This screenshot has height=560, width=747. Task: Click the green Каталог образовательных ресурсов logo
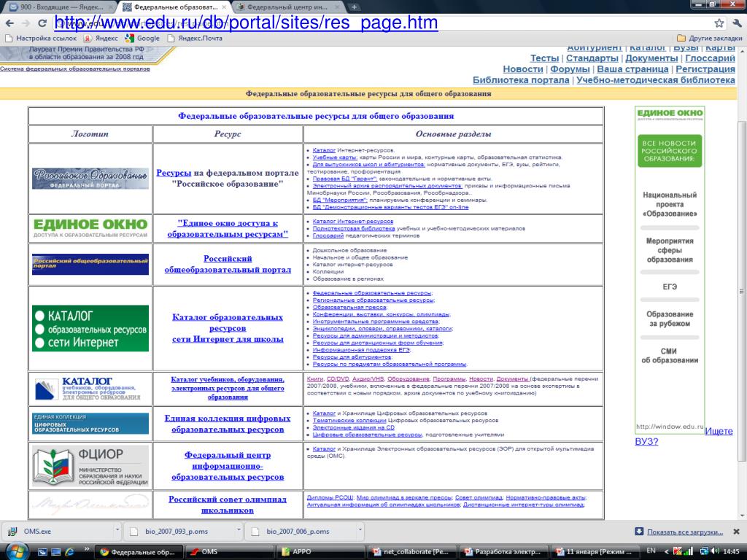[90, 329]
